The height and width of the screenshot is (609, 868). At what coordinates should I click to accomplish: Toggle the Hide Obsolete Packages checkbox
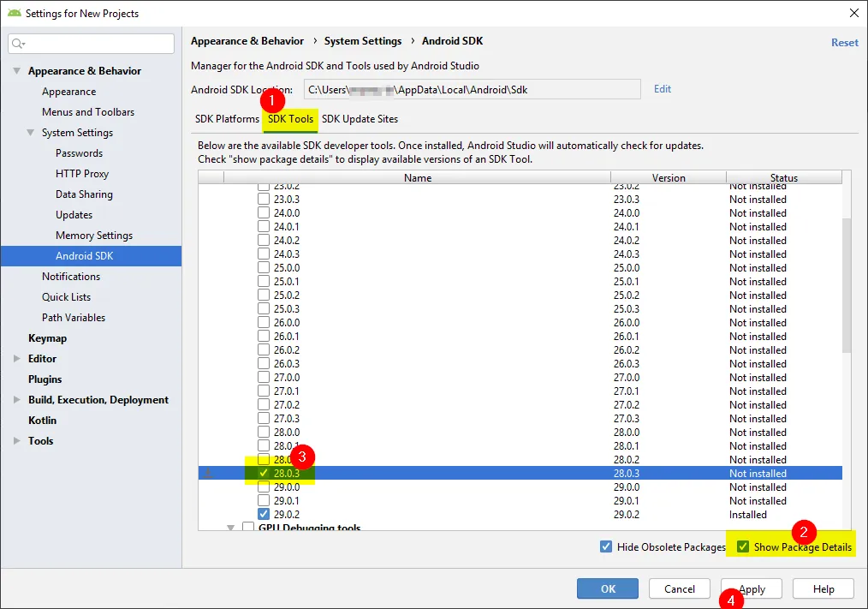click(606, 547)
